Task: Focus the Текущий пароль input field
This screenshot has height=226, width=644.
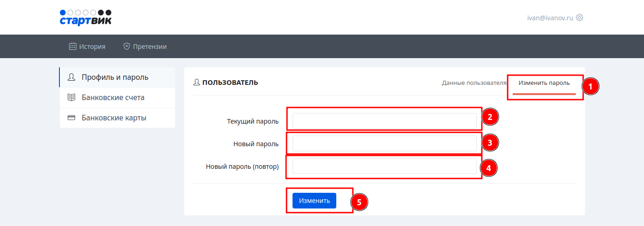Action: (384, 121)
